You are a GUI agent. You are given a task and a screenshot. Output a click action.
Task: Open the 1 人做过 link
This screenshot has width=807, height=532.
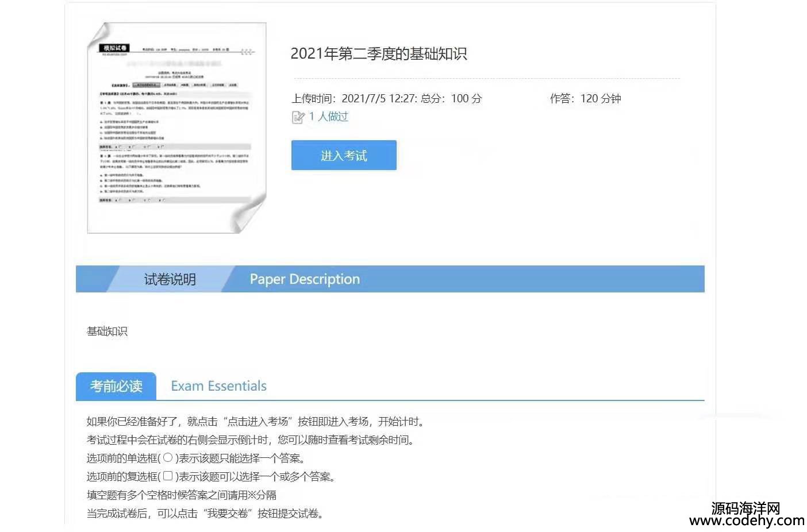[329, 117]
